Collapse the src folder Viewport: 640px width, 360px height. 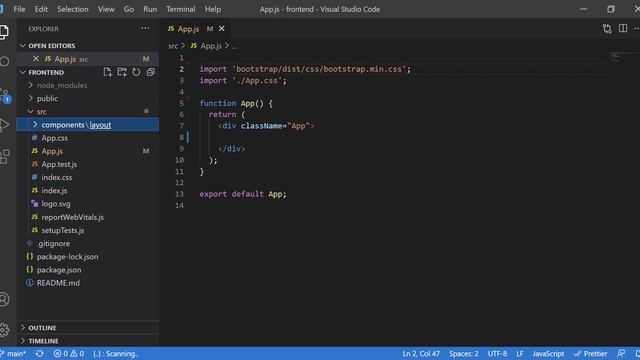click(87, 111)
